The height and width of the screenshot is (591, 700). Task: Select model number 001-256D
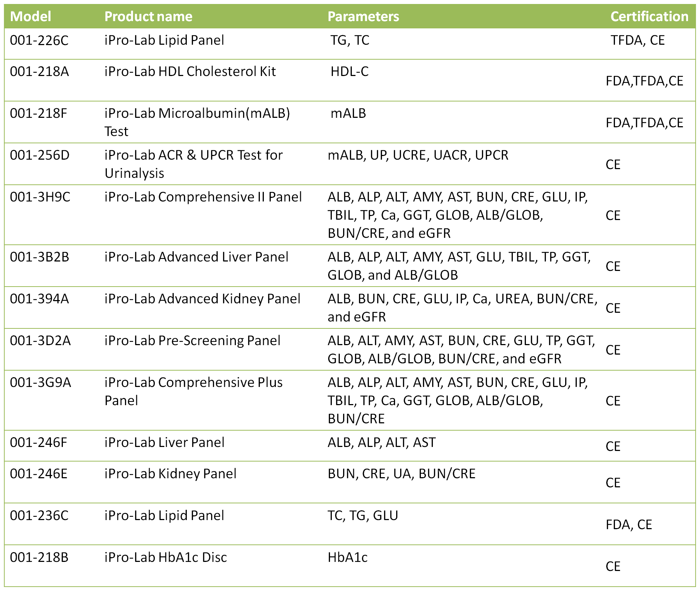coord(40,155)
